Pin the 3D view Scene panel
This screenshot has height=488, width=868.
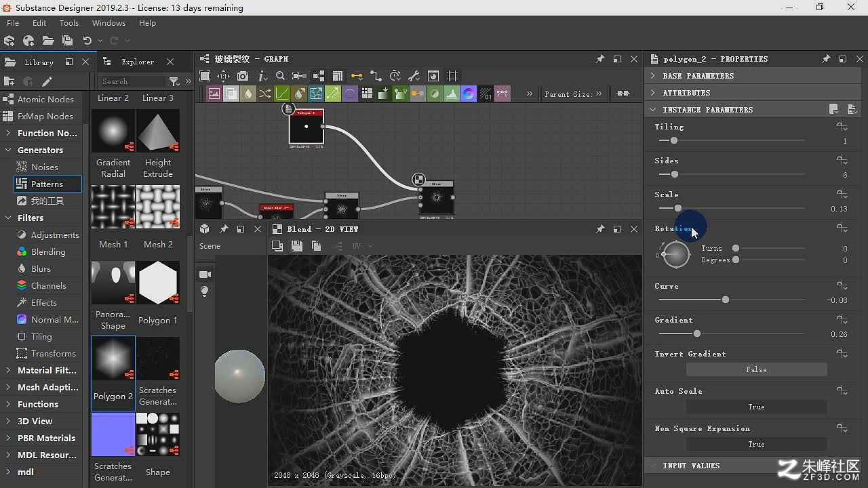224,229
